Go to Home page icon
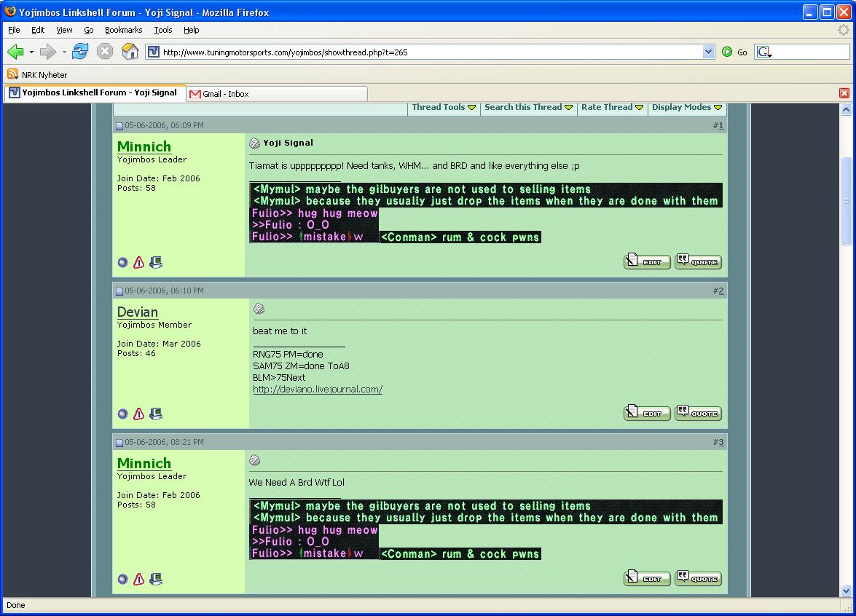The width and height of the screenshot is (856, 616). coord(130,52)
